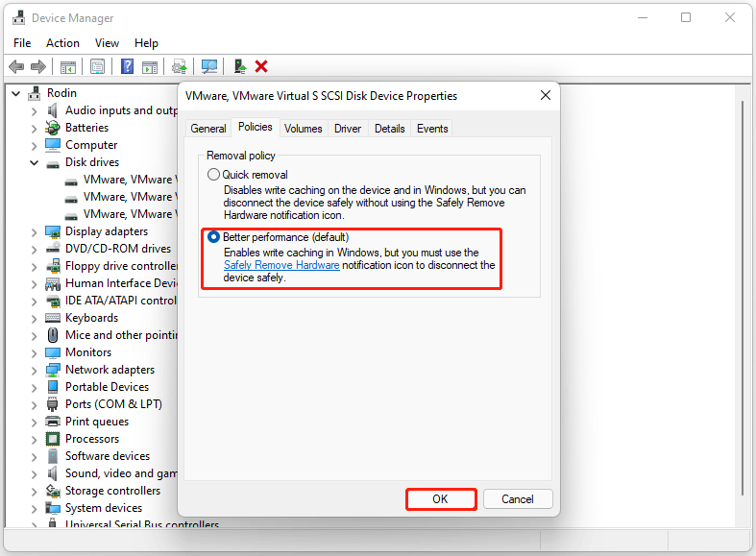Switch to the Volumes tab

[x=304, y=129]
